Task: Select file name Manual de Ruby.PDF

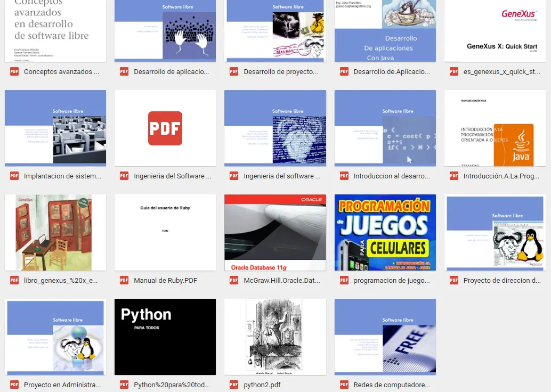Action: pos(166,280)
